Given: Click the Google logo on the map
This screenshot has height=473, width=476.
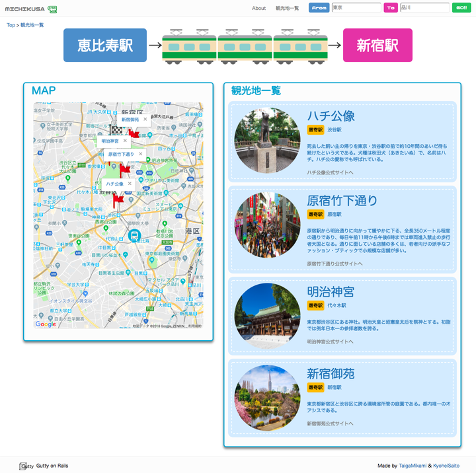Looking at the screenshot, I should [x=46, y=324].
